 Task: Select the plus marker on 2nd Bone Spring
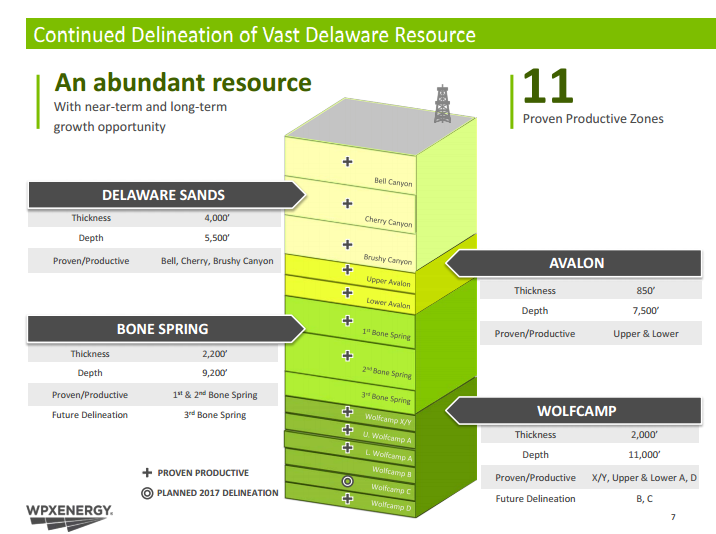(x=347, y=355)
